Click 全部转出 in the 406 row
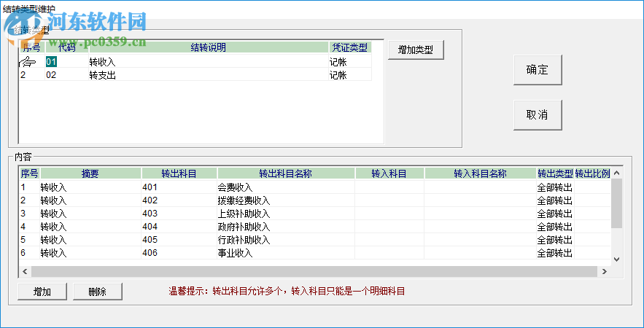644x328 pixels. point(555,254)
